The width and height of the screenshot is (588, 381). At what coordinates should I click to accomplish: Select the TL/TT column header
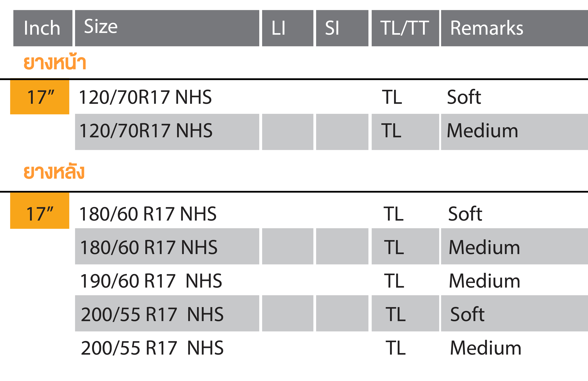coord(405,28)
